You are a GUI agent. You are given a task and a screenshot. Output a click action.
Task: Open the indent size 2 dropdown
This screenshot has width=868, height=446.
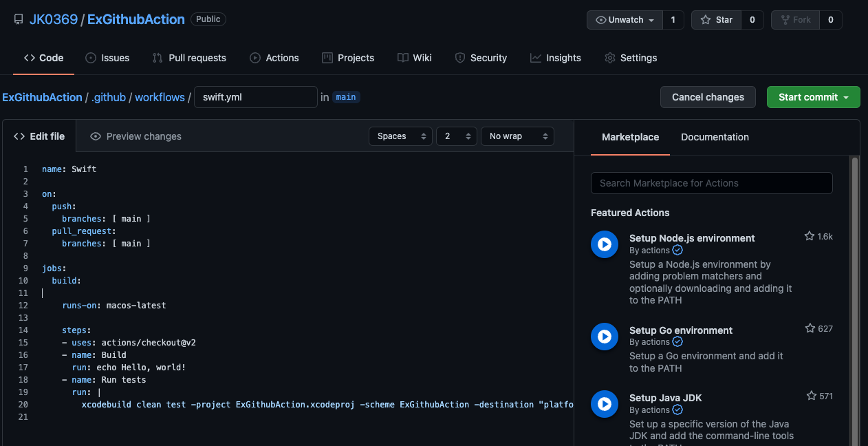(x=457, y=136)
